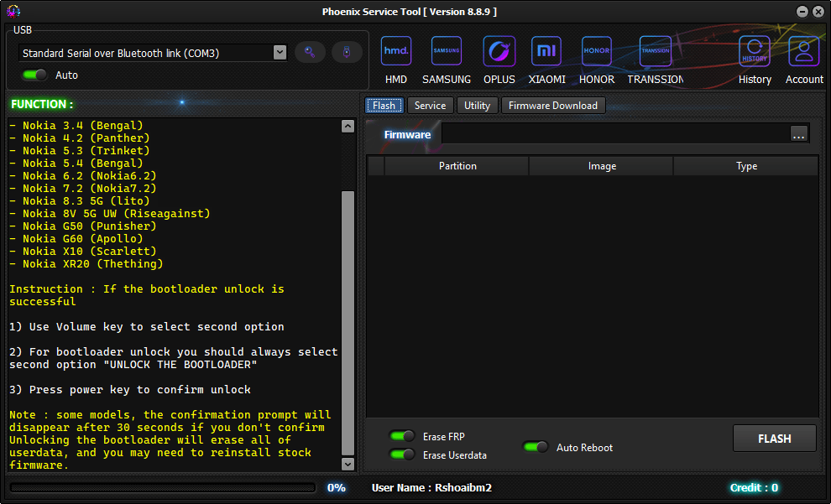Click the '0%' progress percentage text
This screenshot has height=504, width=831.
tap(336, 487)
